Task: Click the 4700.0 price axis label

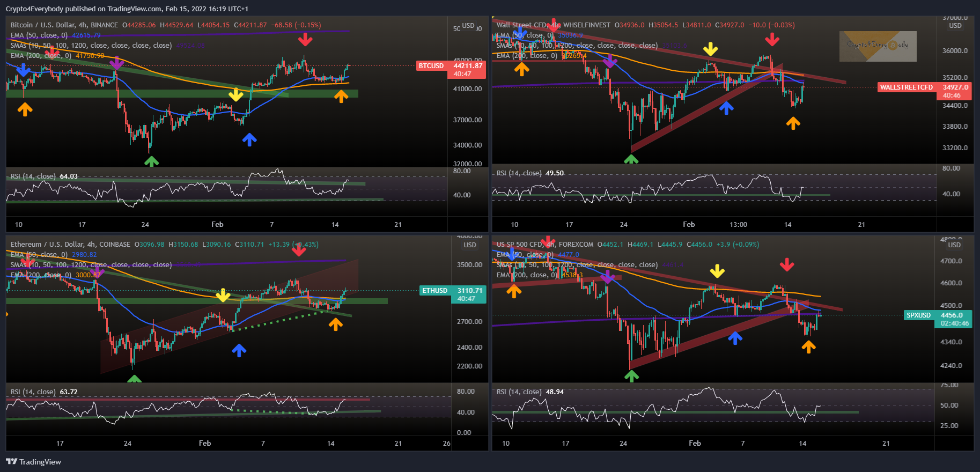Action: (952, 261)
